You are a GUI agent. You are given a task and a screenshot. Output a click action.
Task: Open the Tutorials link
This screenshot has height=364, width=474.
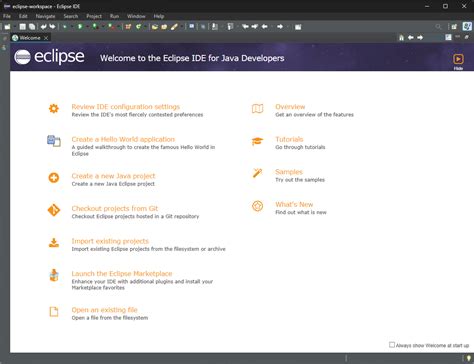[x=289, y=139]
